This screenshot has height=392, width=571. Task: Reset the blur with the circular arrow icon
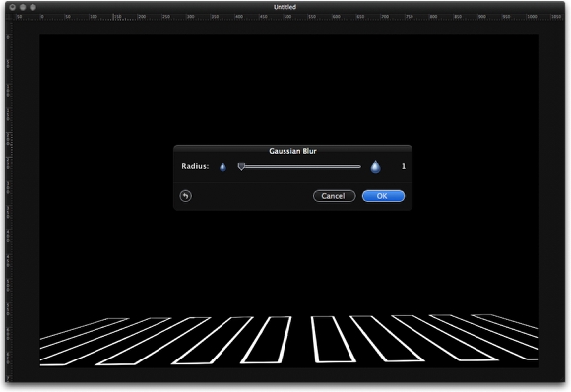[186, 196]
